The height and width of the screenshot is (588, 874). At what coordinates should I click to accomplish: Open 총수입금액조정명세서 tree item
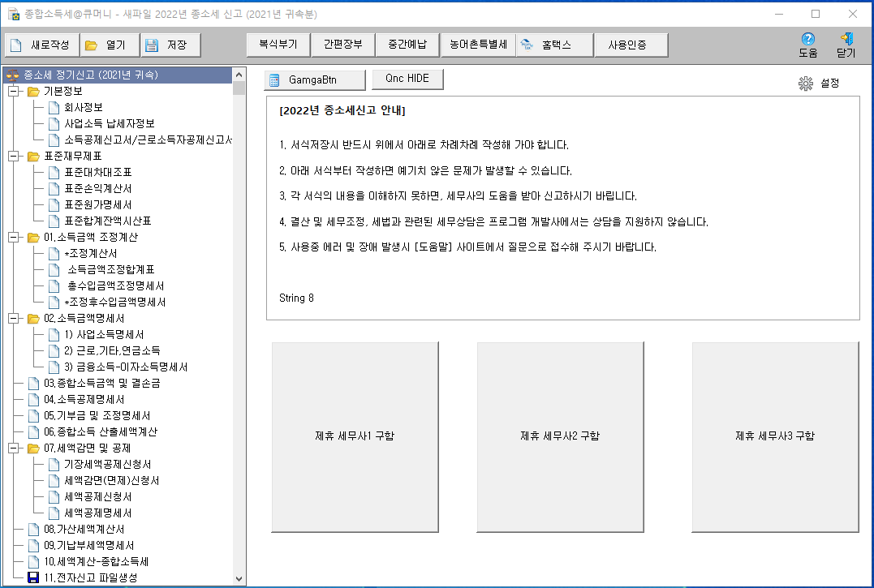click(x=116, y=286)
